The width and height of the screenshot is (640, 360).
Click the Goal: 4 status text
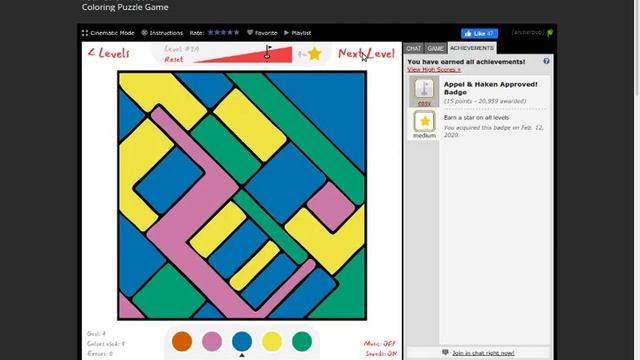pyautogui.click(x=96, y=333)
